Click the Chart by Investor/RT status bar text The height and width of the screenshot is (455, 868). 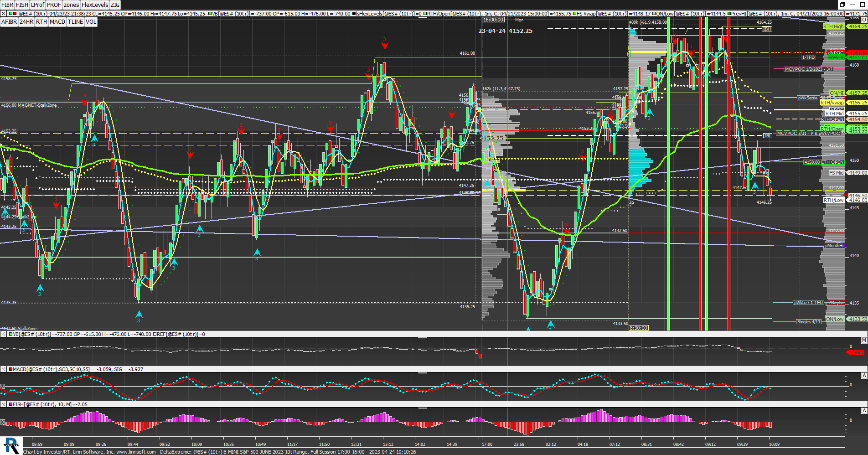[x=219, y=452]
